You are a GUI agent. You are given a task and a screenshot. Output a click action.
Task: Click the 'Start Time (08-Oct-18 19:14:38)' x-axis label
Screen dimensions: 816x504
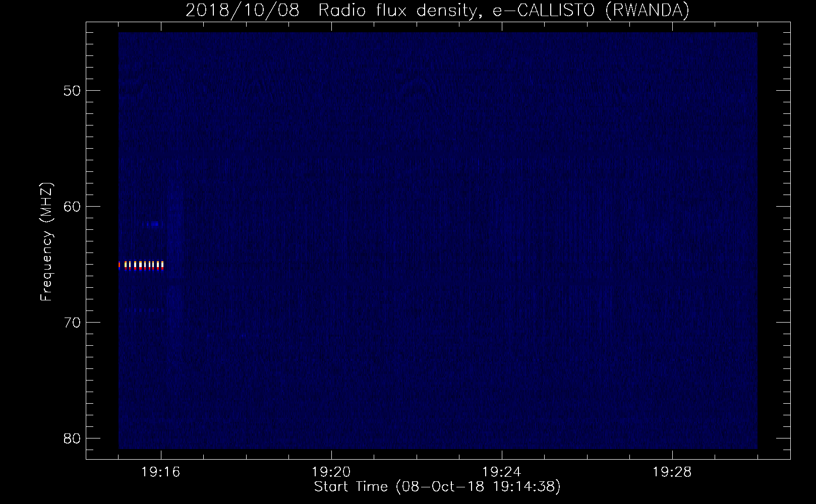437,487
